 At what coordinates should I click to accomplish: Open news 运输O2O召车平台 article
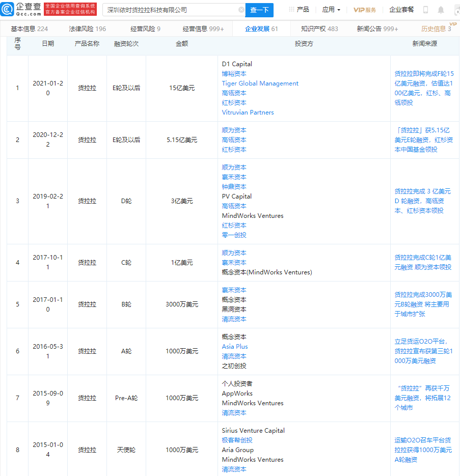423,450
